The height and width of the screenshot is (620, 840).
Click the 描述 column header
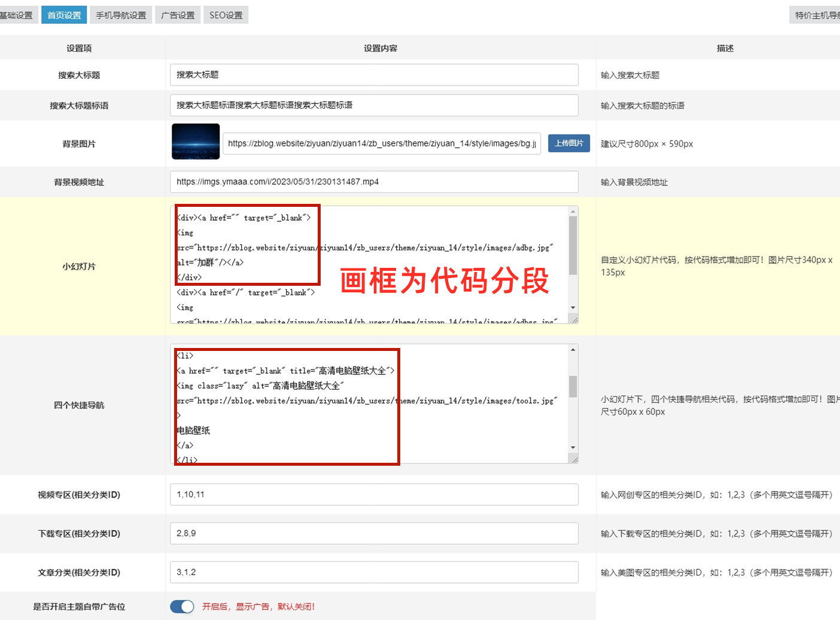pos(725,48)
